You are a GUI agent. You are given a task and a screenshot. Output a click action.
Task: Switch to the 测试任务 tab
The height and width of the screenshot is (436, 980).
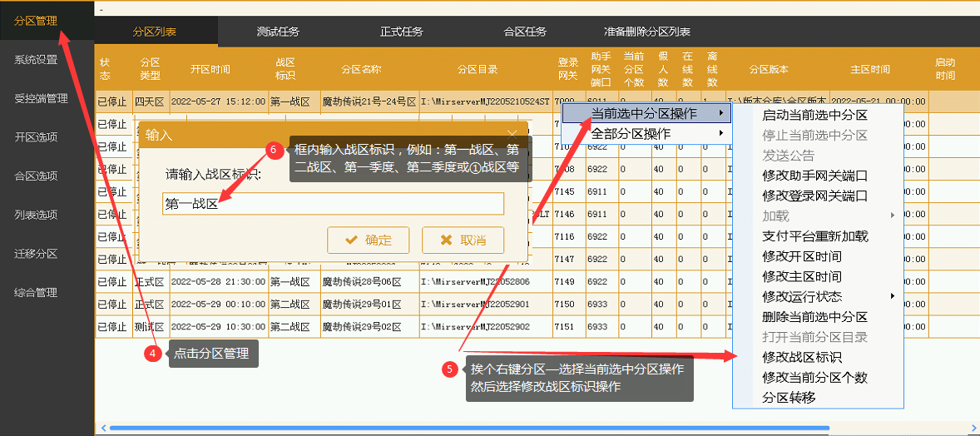[x=278, y=32]
